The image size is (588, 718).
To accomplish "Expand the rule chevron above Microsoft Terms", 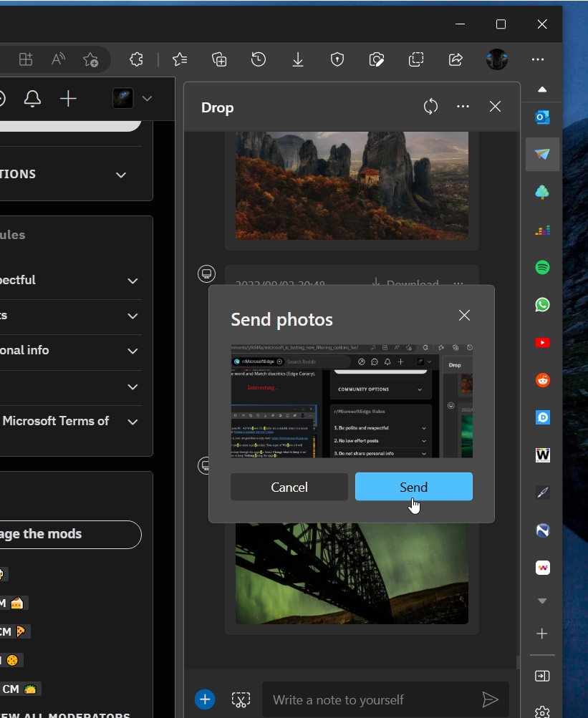I will click(132, 387).
